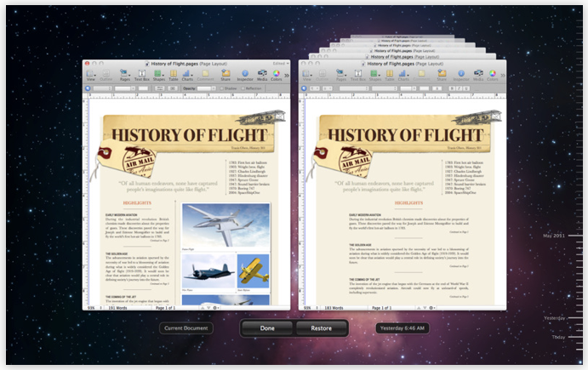The image size is (588, 370).
Task: Open Charts tool in current document toolbar
Action: [x=187, y=75]
